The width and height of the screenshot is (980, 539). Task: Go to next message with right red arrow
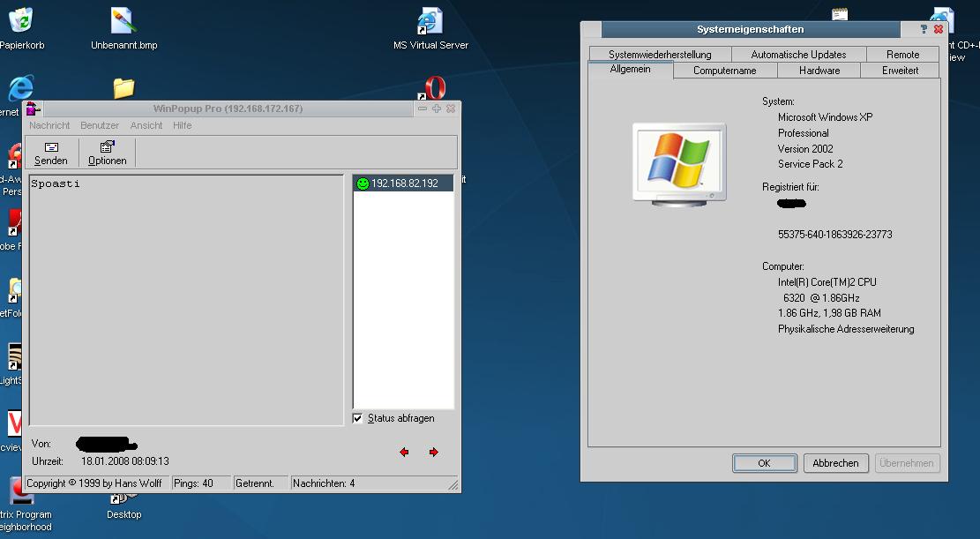point(434,452)
